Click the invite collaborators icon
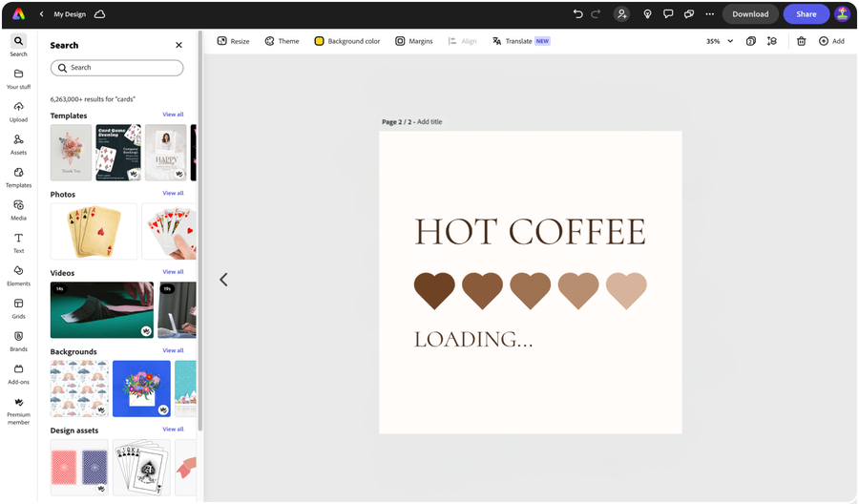 coord(621,14)
